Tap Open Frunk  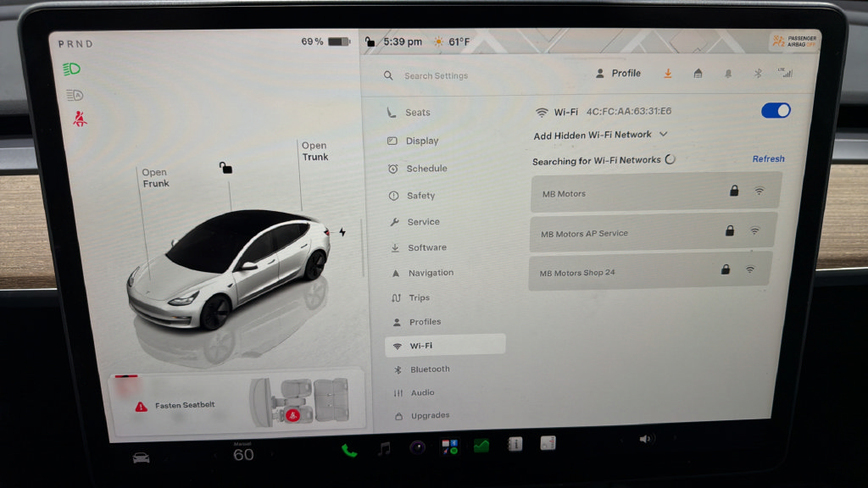tap(155, 178)
